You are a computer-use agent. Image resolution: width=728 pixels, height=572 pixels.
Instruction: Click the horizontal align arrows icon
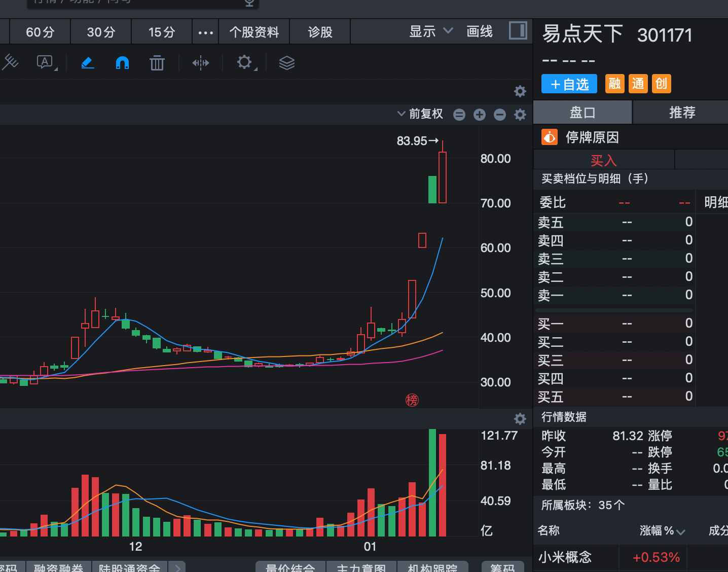(x=201, y=63)
